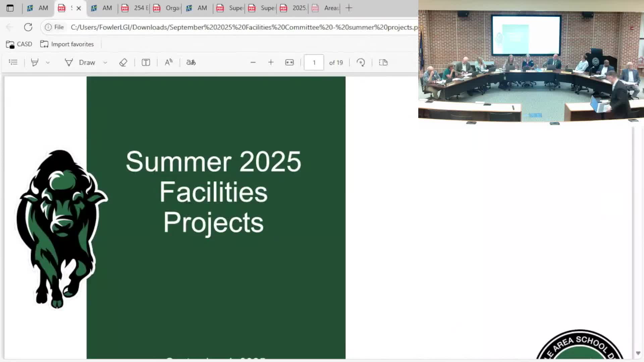Image resolution: width=644 pixels, height=362 pixels.
Task: Zoom in with the plus button
Action: tap(271, 62)
